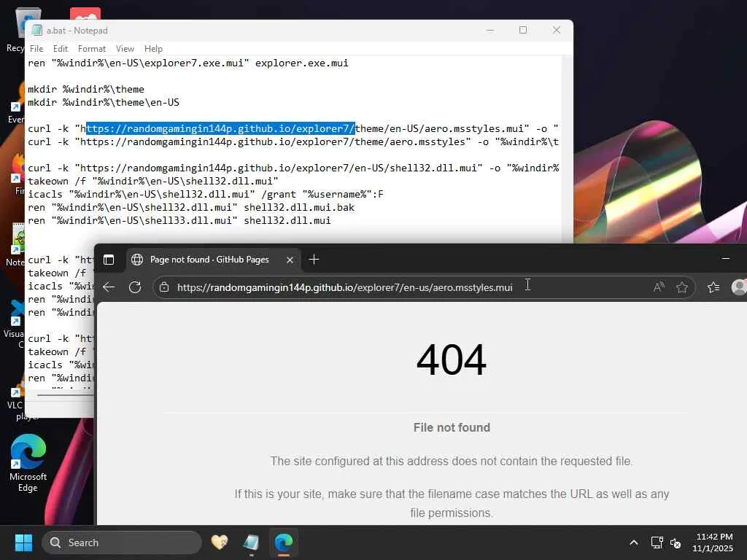The width and height of the screenshot is (747, 560).
Task: Click the 'shell33.dll.mui' rename line
Action: pos(179,220)
